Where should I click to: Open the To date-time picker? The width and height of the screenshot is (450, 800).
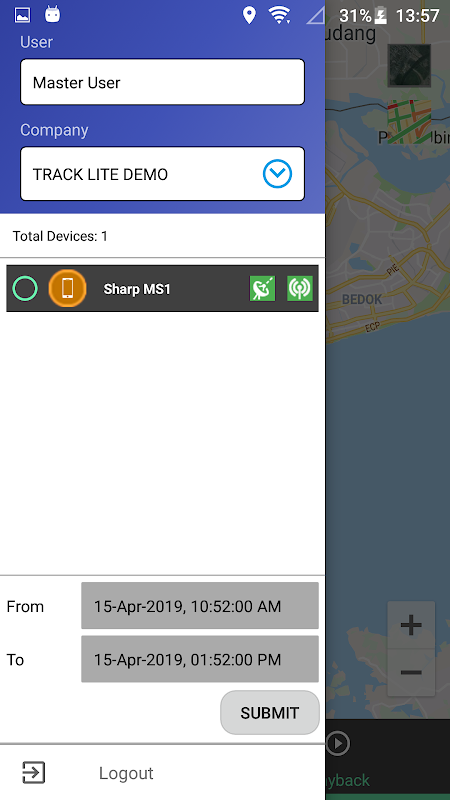coord(200,659)
